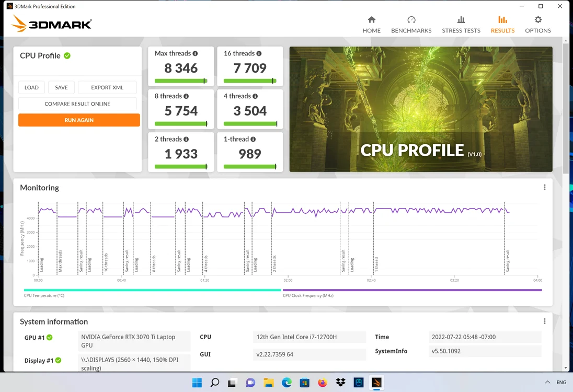Click info icon next to Max threads
The image size is (573, 392).
tap(195, 54)
